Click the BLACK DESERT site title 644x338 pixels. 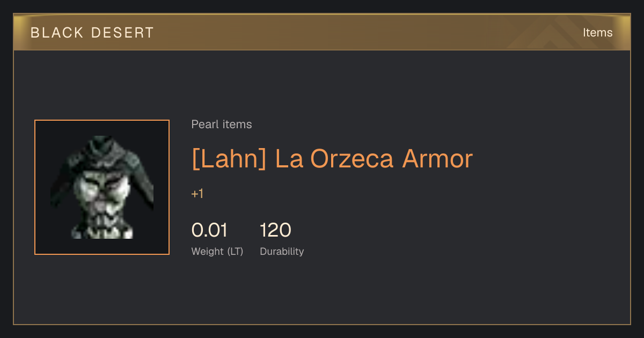pyautogui.click(x=92, y=33)
